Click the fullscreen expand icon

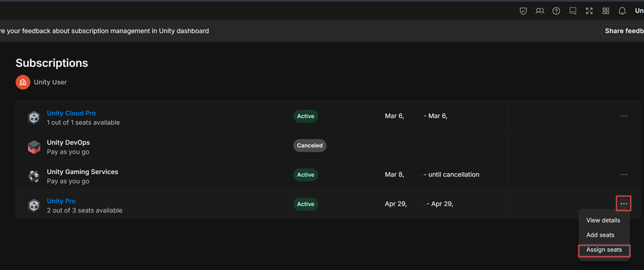click(589, 11)
